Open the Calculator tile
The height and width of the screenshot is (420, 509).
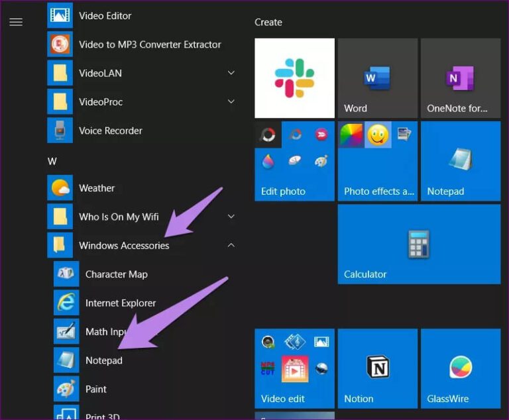click(x=419, y=244)
